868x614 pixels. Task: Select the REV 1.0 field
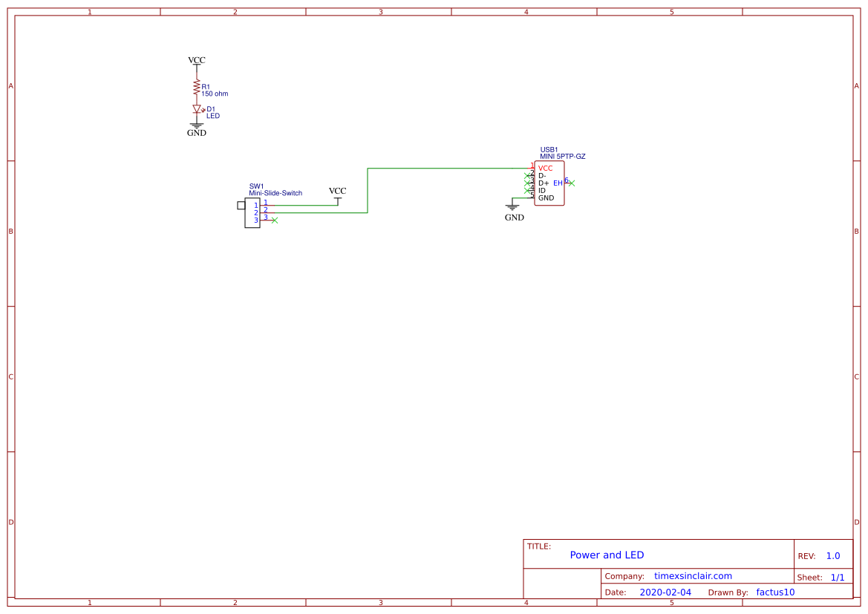[832, 555]
